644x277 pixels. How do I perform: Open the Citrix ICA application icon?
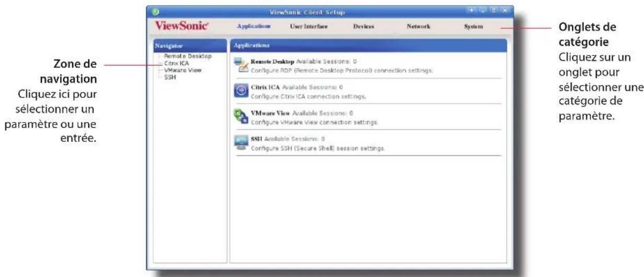coord(241,92)
